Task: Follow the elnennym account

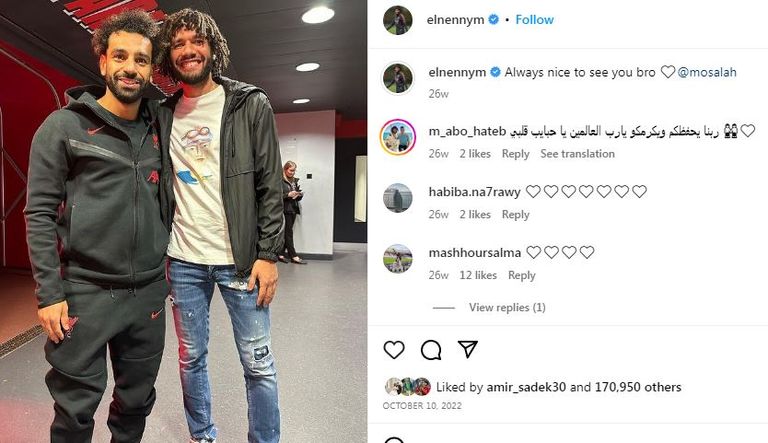Action: [534, 20]
